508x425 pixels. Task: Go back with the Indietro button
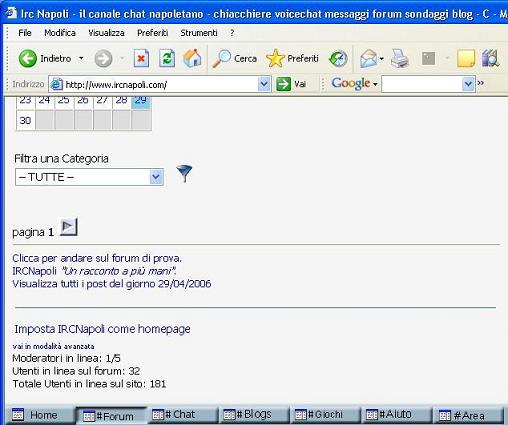pyautogui.click(x=45, y=59)
